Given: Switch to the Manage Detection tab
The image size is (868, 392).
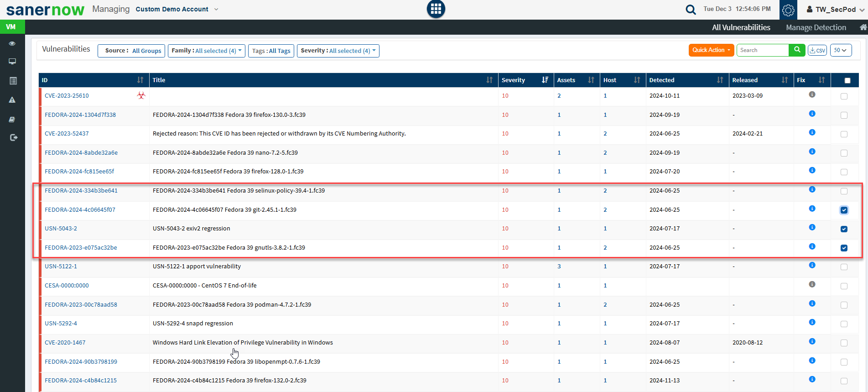Looking at the screenshot, I should coord(816,27).
